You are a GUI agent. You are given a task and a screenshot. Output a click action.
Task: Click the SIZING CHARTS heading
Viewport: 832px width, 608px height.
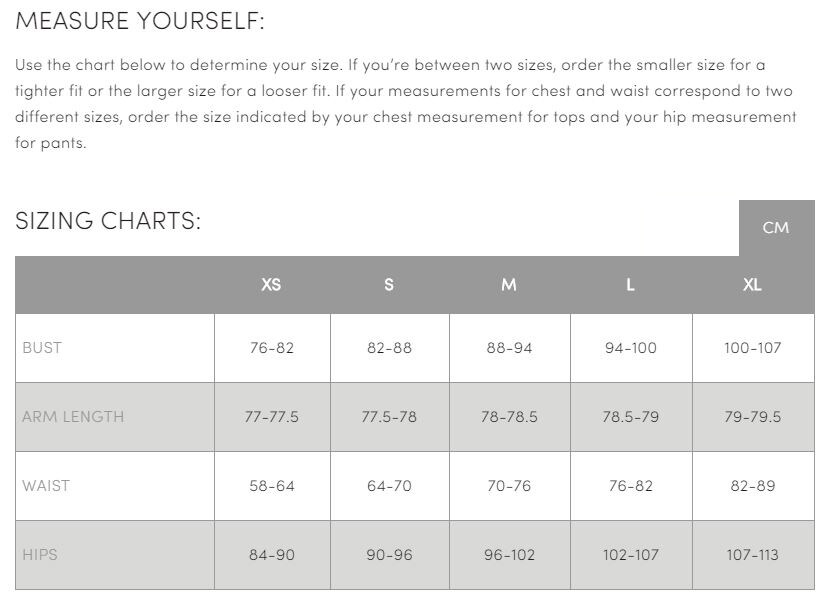[108, 221]
